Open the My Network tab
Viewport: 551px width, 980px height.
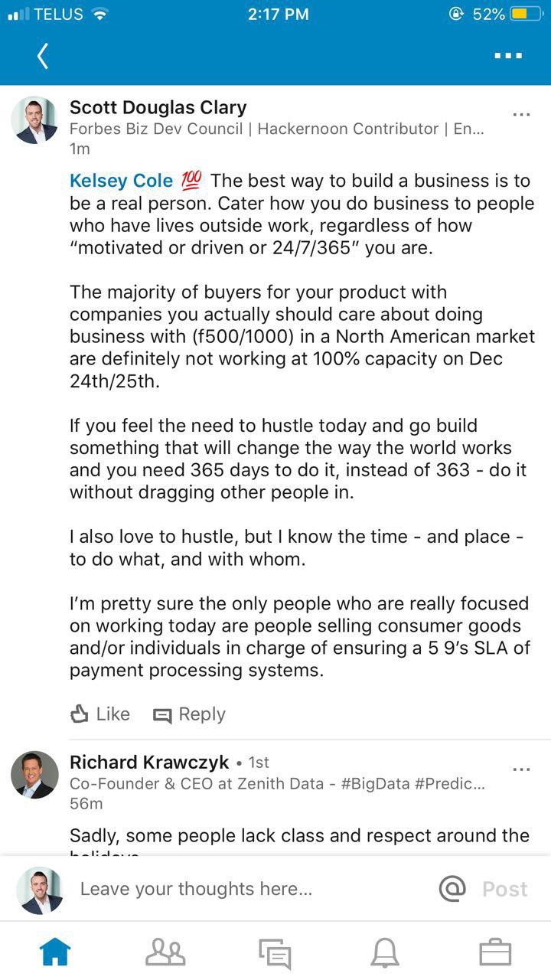165,952
